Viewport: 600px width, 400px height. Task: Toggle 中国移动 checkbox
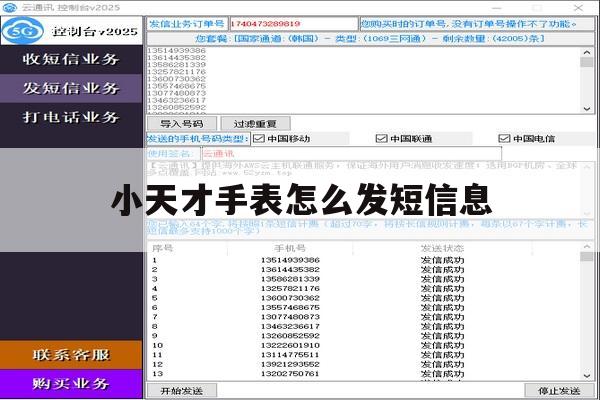point(259,139)
